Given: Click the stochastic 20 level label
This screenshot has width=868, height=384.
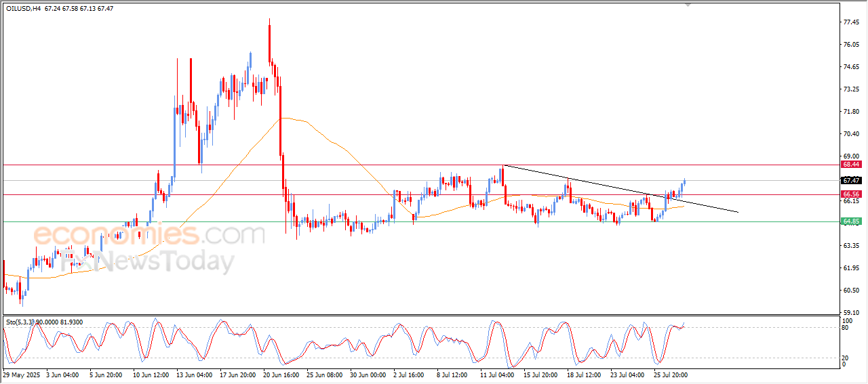Looking at the screenshot, I should click(x=846, y=357).
